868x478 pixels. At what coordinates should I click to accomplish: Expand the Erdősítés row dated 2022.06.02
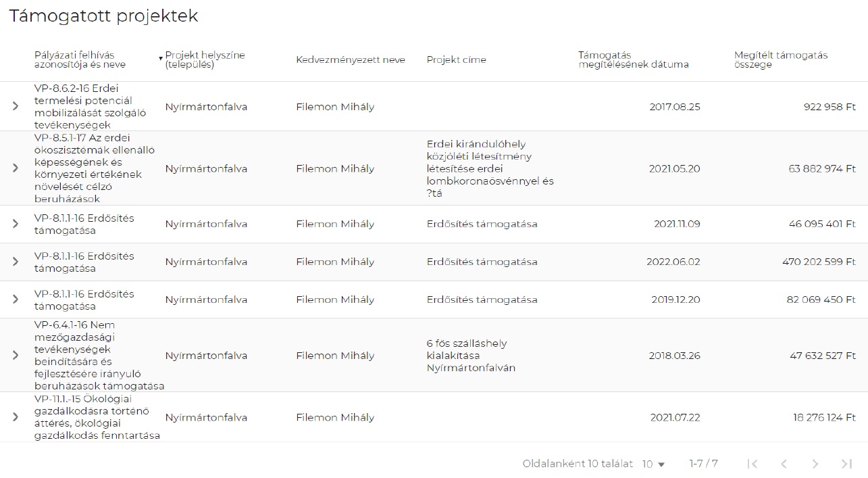(x=16, y=262)
